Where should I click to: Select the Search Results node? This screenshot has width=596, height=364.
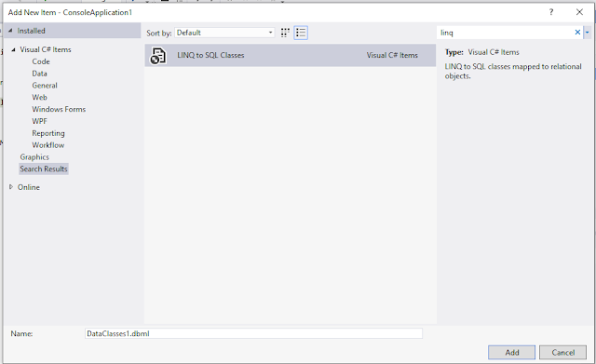[x=44, y=169]
